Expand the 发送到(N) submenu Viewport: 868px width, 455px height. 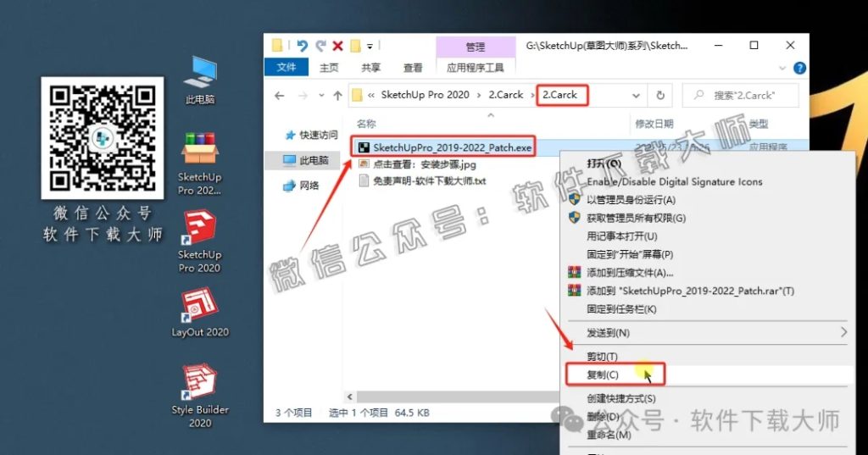(x=709, y=333)
